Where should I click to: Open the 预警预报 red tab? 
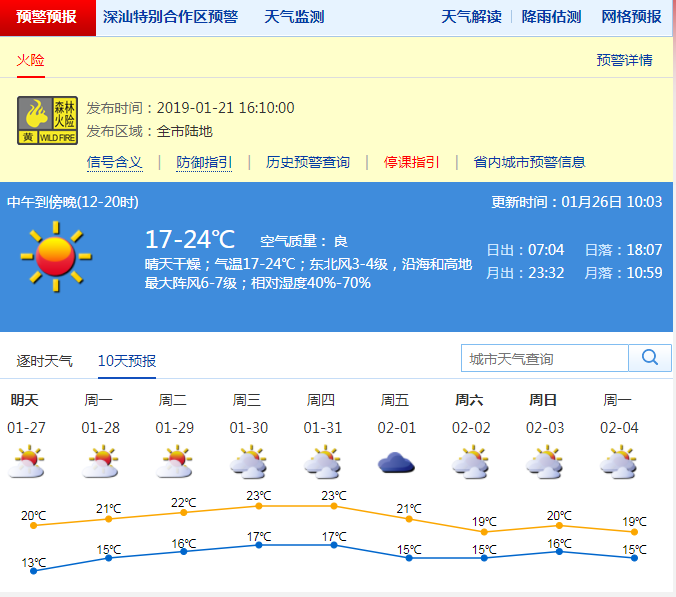click(x=47, y=17)
